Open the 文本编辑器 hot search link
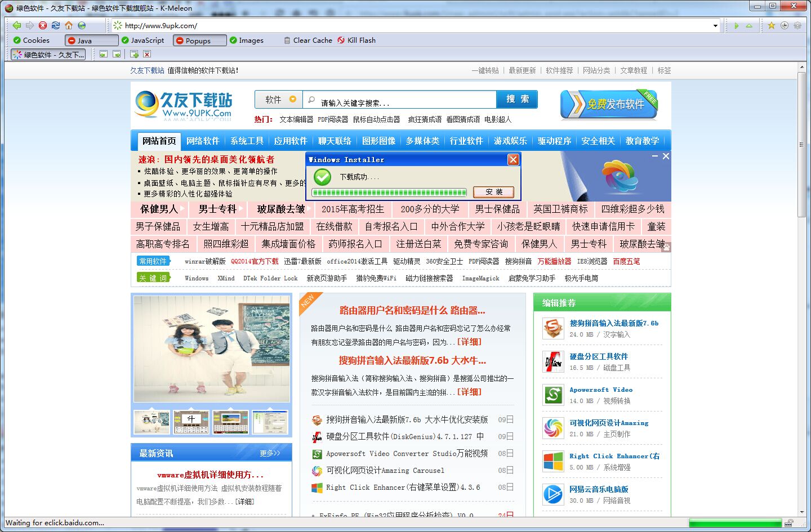This screenshot has height=532, width=811. tap(296, 119)
